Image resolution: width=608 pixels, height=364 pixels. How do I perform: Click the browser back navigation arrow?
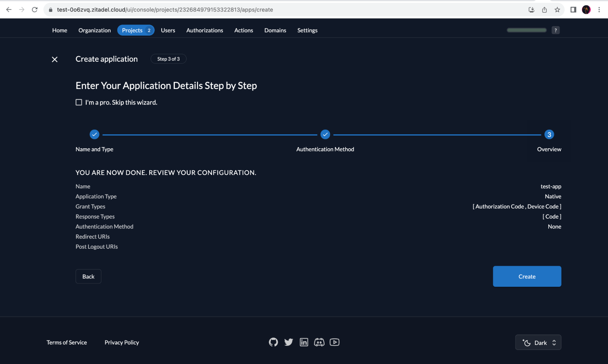8,9
